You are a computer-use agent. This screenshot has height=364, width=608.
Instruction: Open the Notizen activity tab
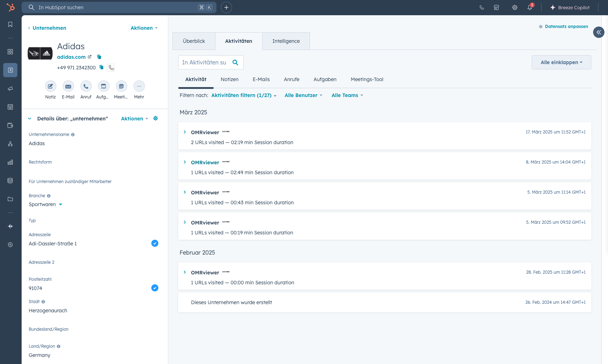point(230,79)
